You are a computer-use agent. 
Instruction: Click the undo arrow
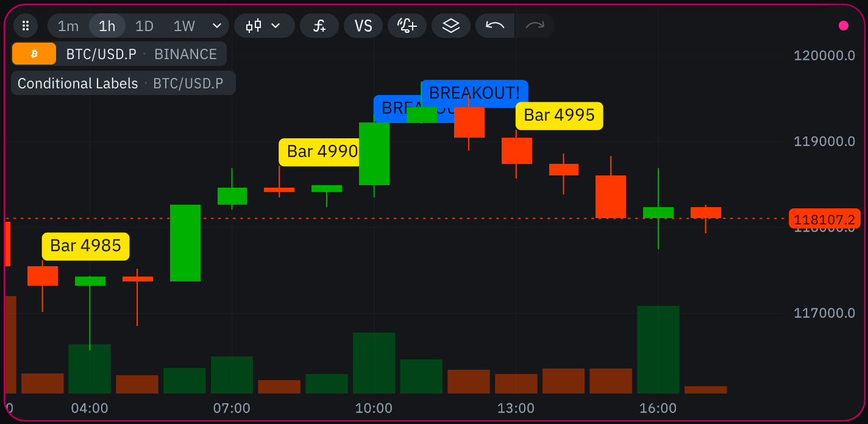495,26
